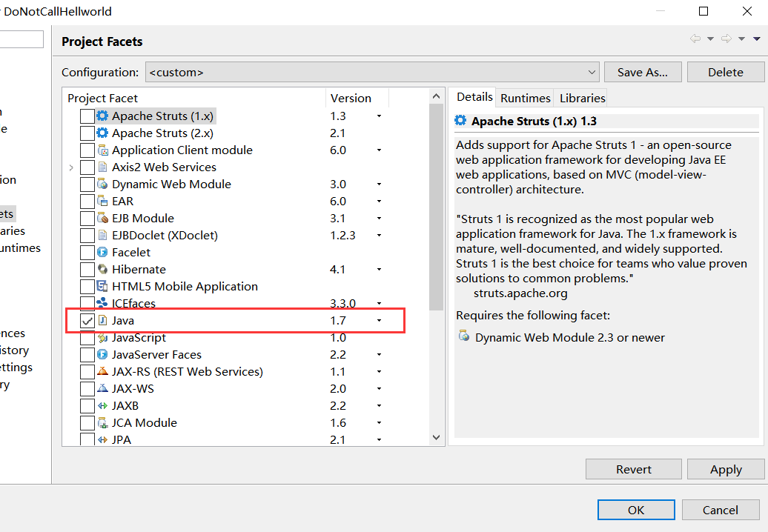This screenshot has height=532, width=768.
Task: Click the Struts icon in Details header
Action: coord(460,120)
